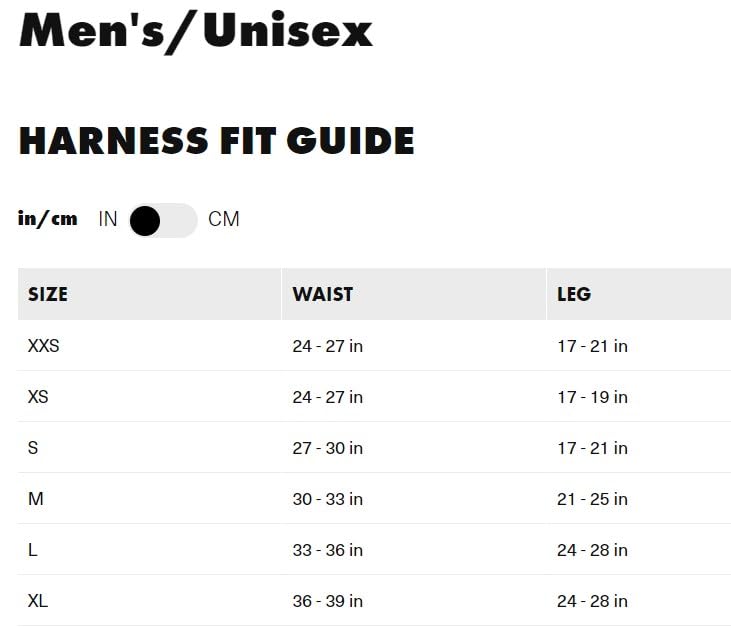Viewport: 731px width, 627px height.
Task: Select the S size row label
Action: [33, 448]
